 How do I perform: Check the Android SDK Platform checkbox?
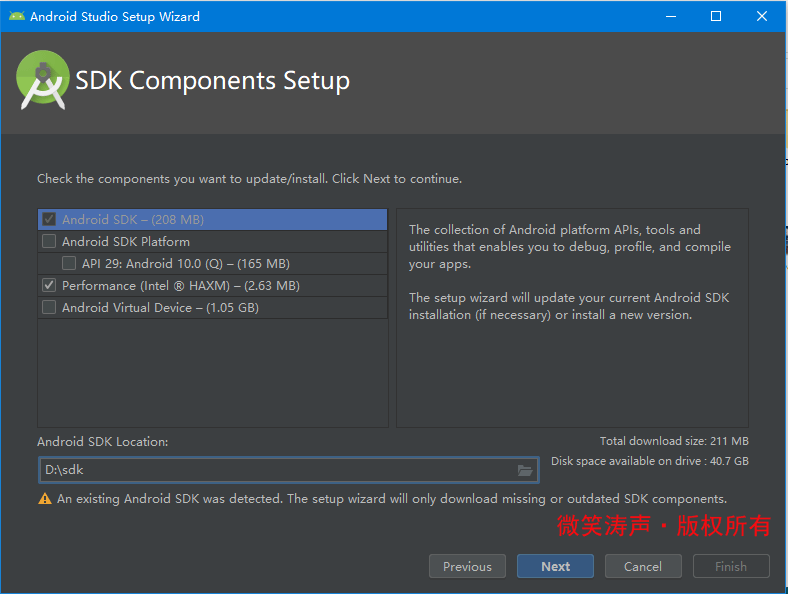pos(49,241)
